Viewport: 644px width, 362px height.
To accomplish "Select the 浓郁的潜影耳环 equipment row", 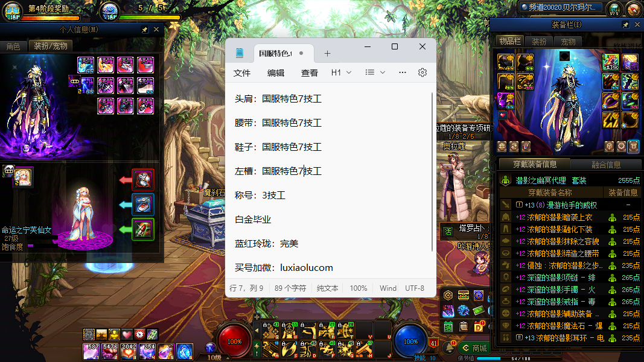I will click(x=567, y=338).
